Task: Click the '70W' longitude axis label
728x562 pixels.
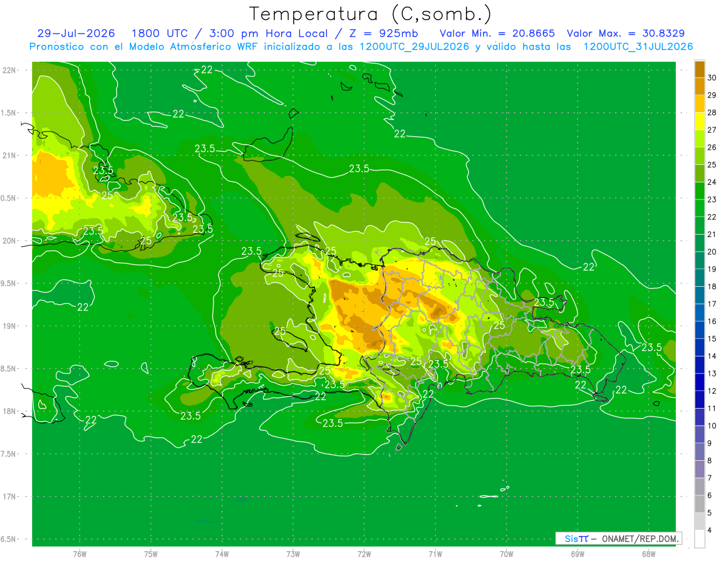Action: 507,554
